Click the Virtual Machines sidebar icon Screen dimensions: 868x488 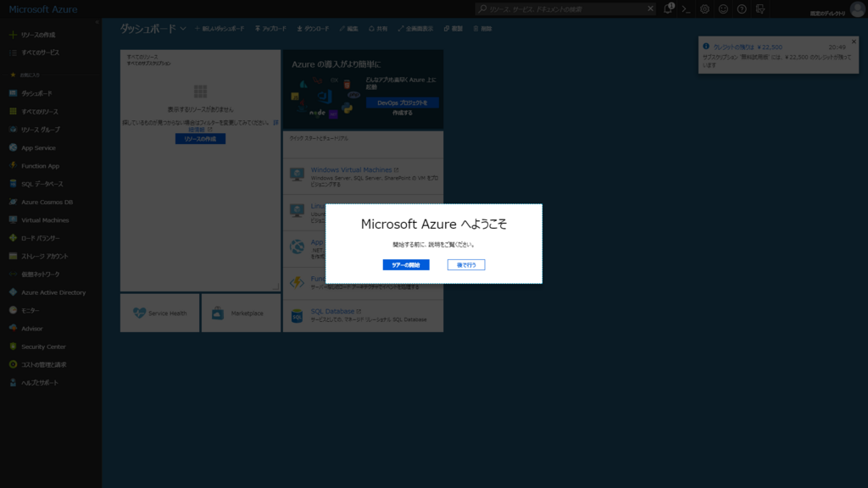13,219
